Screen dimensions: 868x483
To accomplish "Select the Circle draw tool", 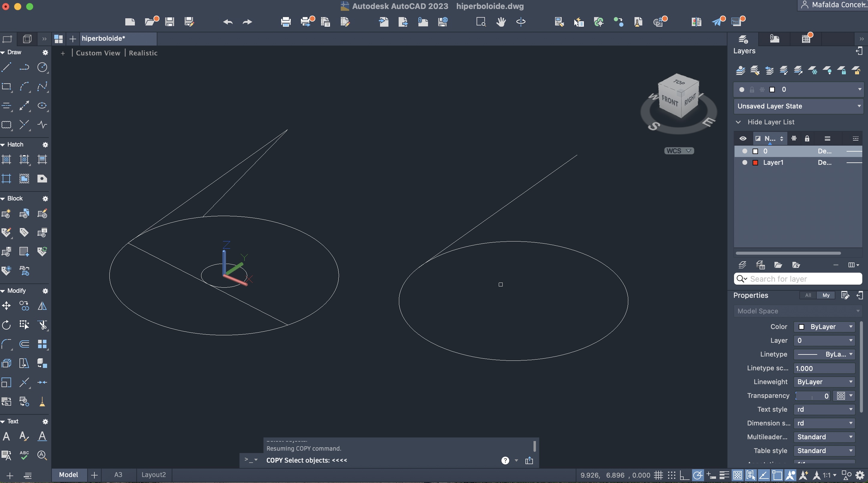I will [42, 67].
